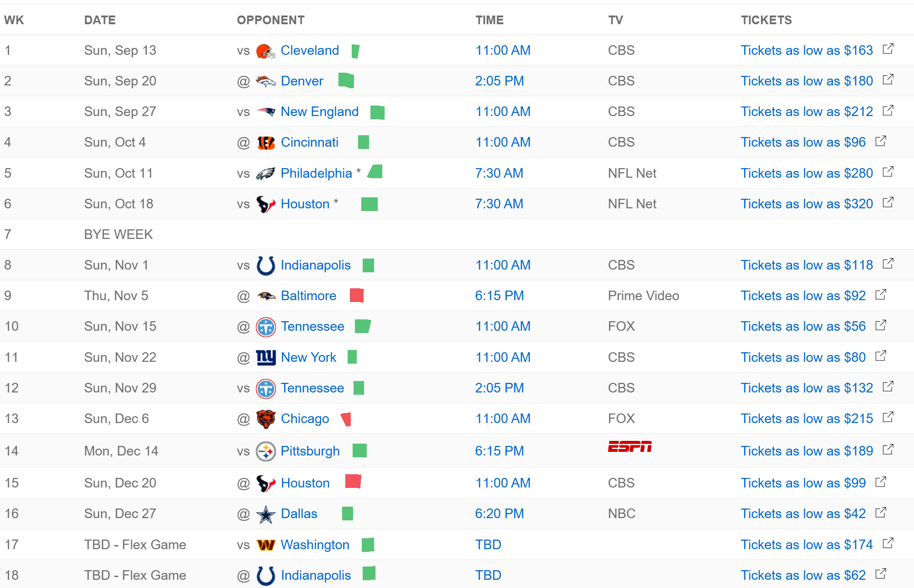This screenshot has height=588, width=914.
Task: Click the ESPN logo in week 14
Action: pos(630,446)
